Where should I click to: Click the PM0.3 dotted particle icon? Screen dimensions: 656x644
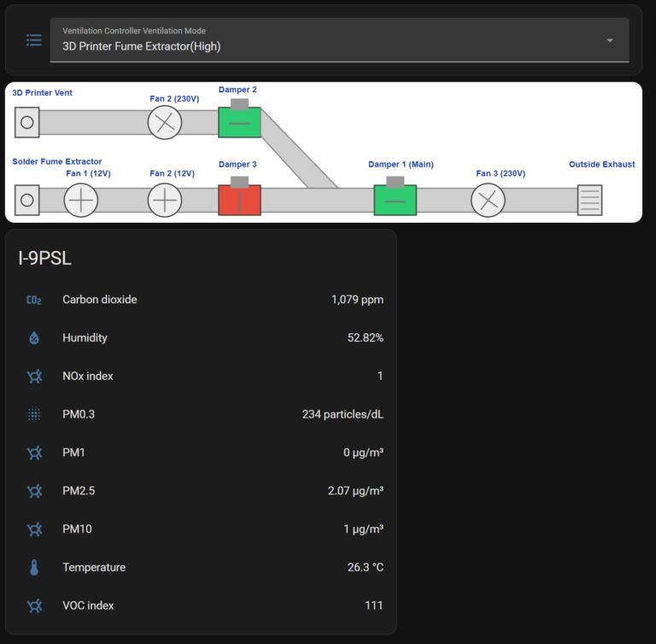(x=34, y=414)
